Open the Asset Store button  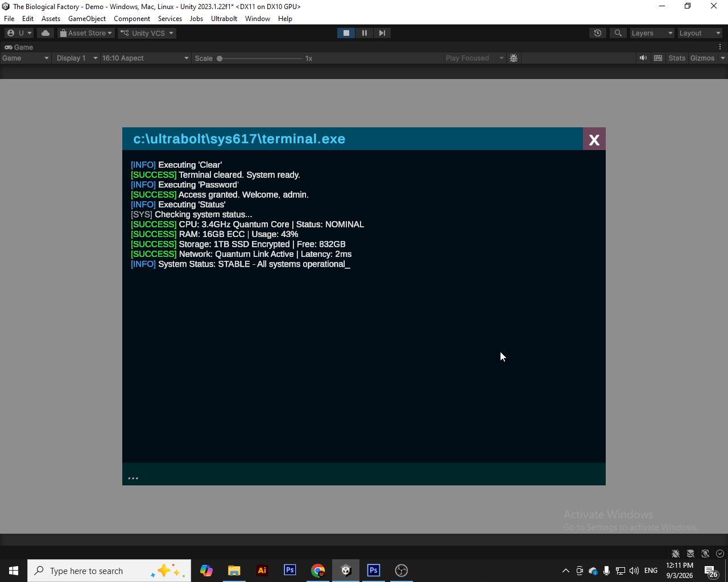coord(86,33)
